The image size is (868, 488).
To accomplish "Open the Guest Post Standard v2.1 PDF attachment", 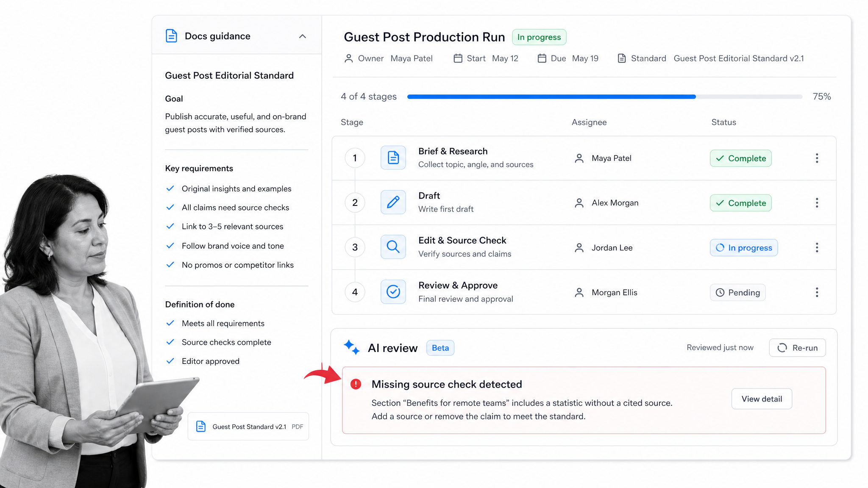I will pyautogui.click(x=248, y=427).
